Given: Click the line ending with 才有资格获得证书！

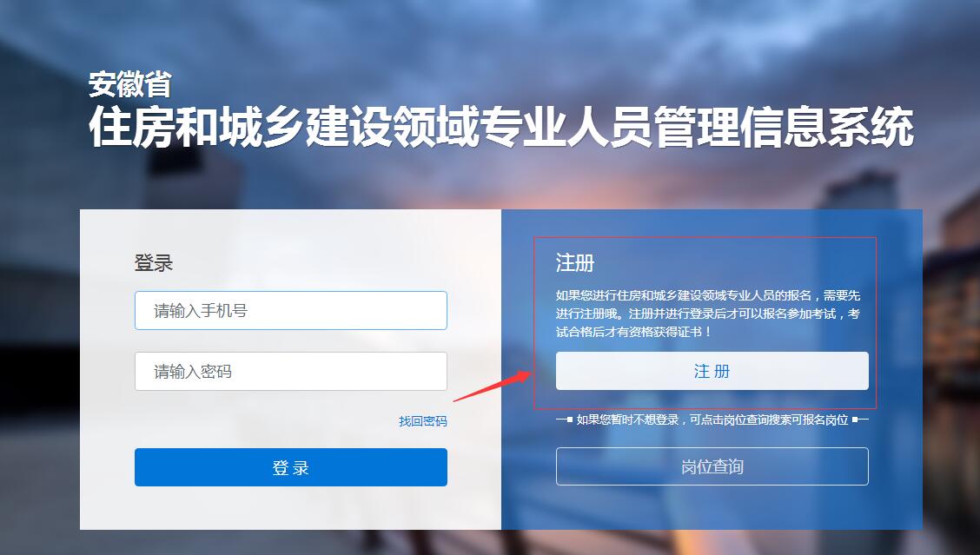Looking at the screenshot, I should coord(633,332).
